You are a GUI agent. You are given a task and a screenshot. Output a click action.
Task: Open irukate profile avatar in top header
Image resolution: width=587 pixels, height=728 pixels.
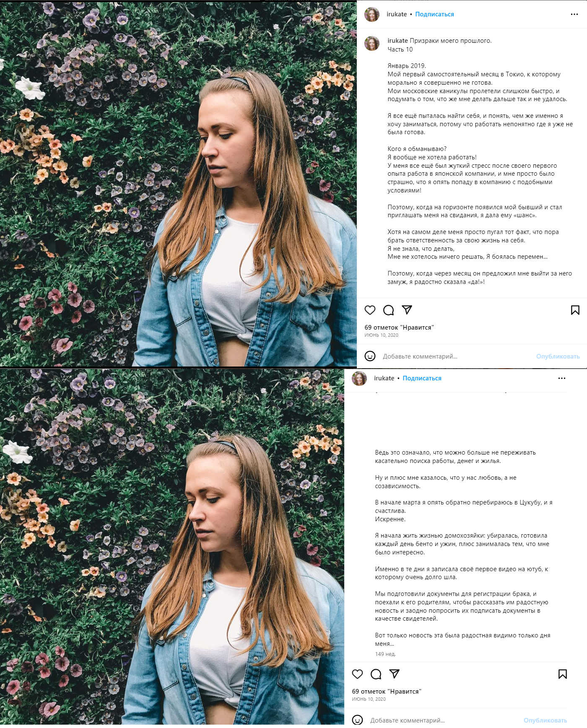[x=372, y=14]
